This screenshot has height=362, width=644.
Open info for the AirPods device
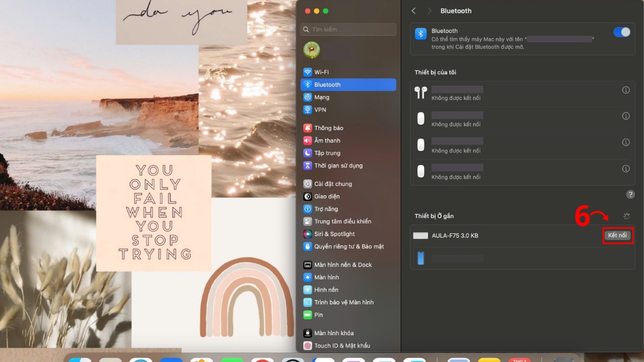[x=626, y=90]
